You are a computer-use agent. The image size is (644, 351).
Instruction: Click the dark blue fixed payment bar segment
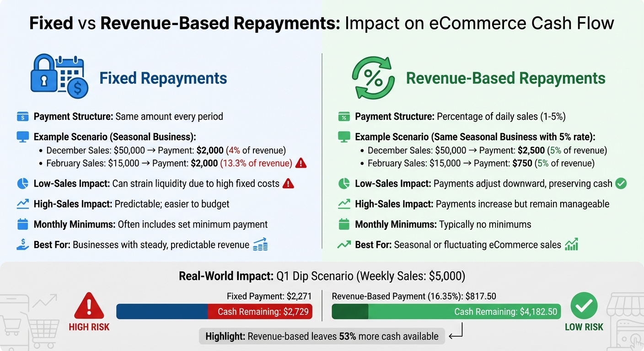coord(162,312)
